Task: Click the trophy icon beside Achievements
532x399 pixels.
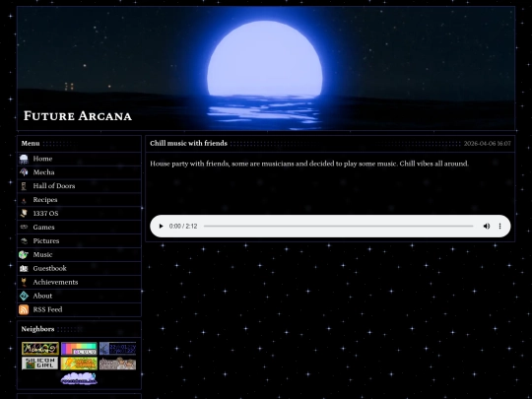Action: pyautogui.click(x=24, y=283)
